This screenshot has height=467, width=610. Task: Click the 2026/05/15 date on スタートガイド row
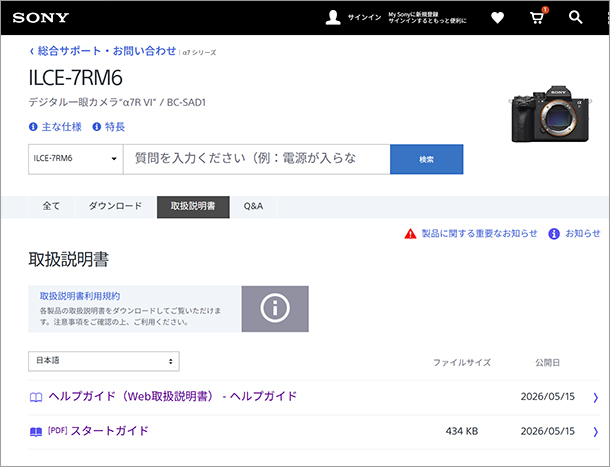click(547, 431)
